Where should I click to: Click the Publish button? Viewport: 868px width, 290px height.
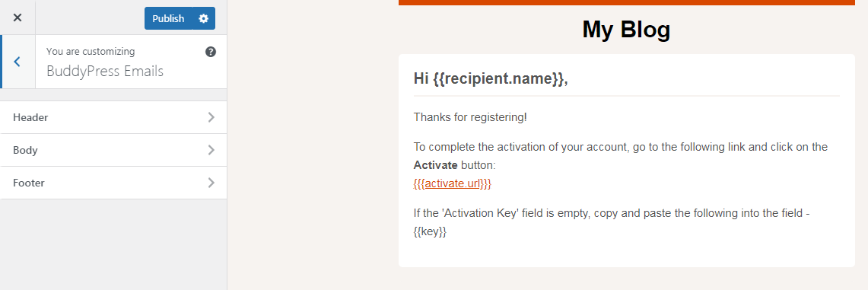(168, 18)
